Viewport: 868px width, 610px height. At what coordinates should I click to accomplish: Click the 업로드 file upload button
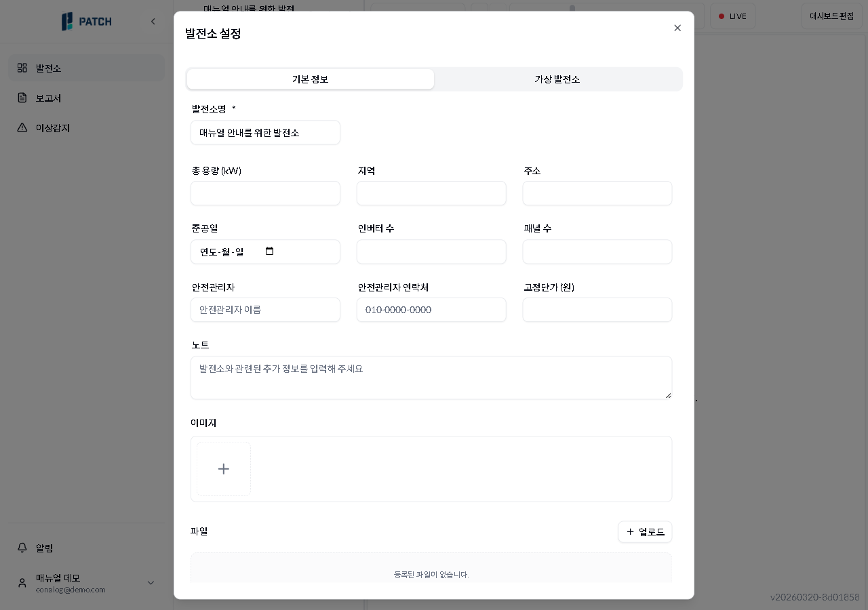645,532
